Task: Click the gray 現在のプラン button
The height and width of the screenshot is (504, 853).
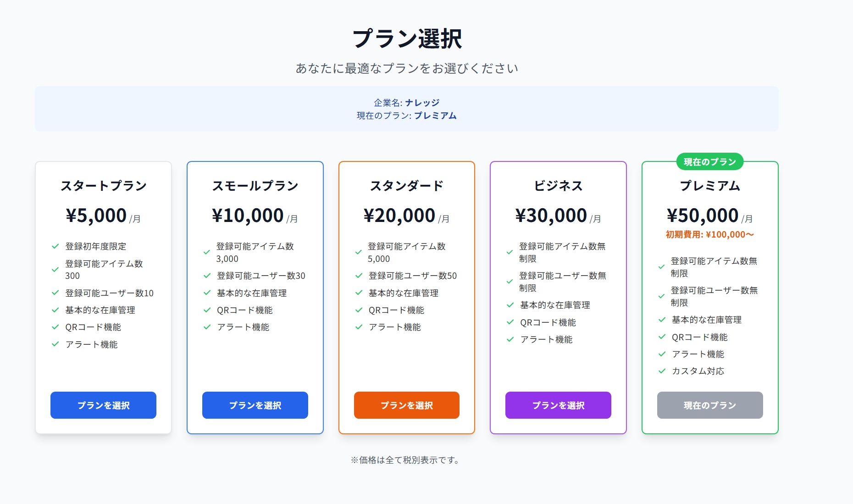Action: point(710,405)
